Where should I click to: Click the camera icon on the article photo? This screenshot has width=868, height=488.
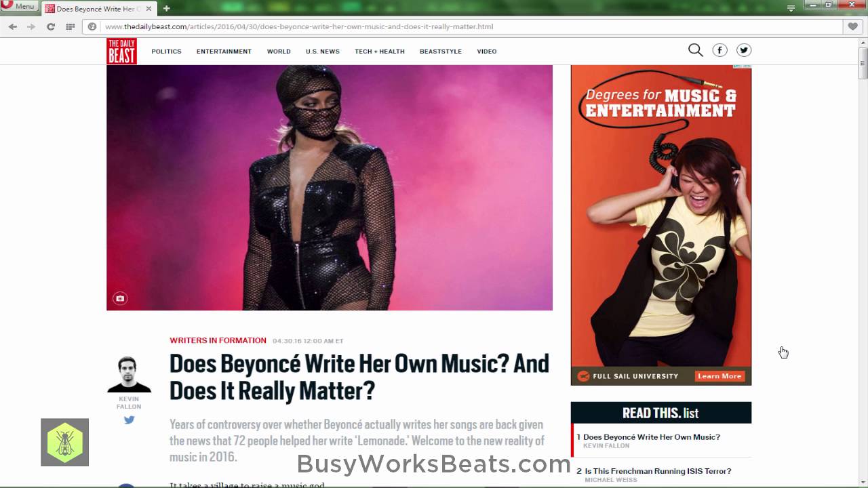coord(120,298)
